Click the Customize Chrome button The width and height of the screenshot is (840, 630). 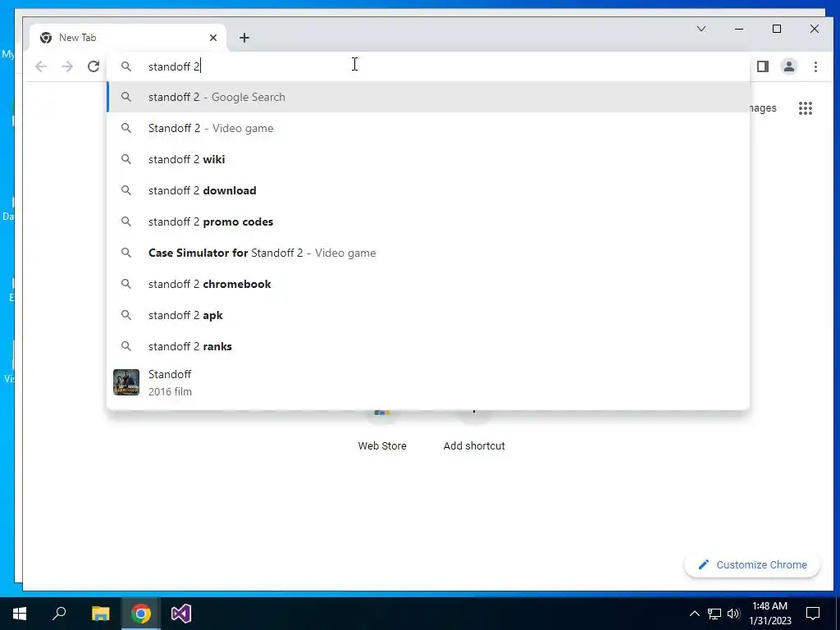pyautogui.click(x=752, y=564)
